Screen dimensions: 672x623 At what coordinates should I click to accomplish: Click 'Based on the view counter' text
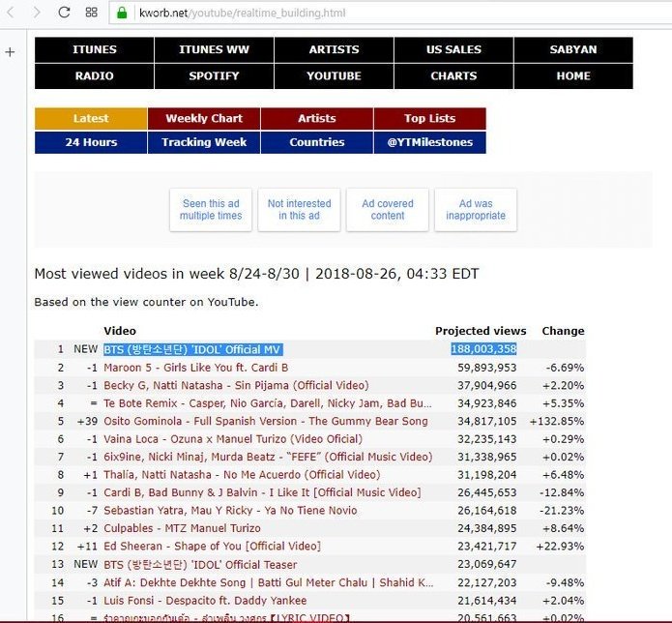[x=146, y=302]
